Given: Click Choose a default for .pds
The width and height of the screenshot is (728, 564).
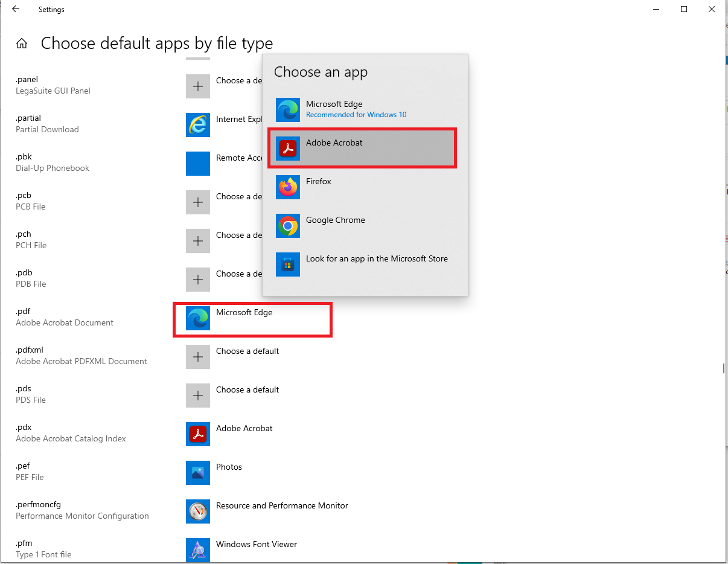Looking at the screenshot, I should pos(247,389).
